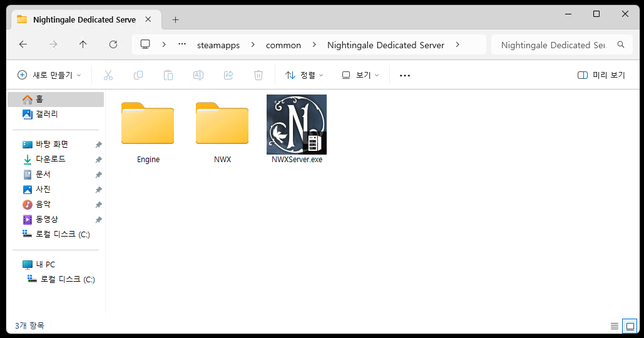Screen dimensions: 644x338
Task: Click the 3개 항목 status text
Action: pyautogui.click(x=29, y=325)
